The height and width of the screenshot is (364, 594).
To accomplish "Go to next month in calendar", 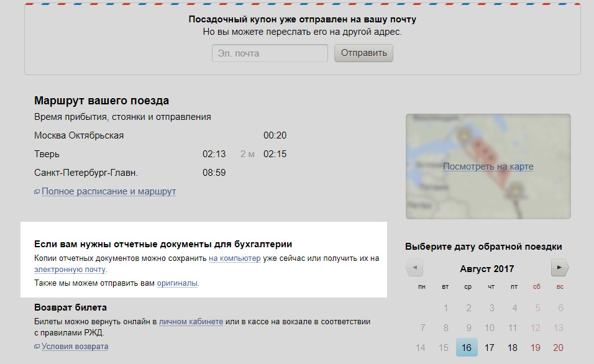I will tap(559, 268).
